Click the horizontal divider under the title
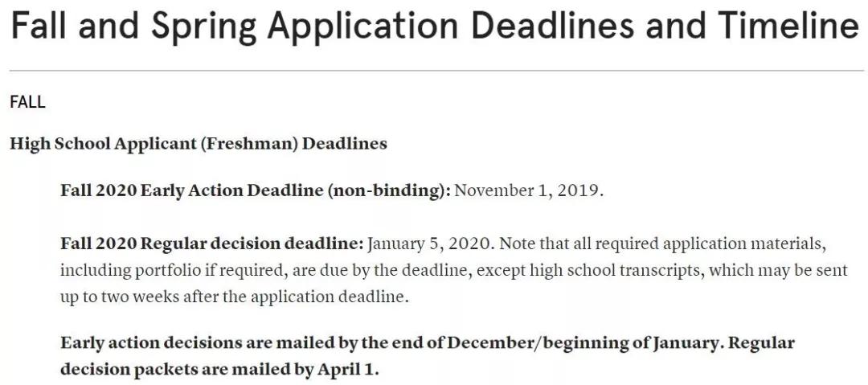Screen dimensions: 868x385 point(436,71)
